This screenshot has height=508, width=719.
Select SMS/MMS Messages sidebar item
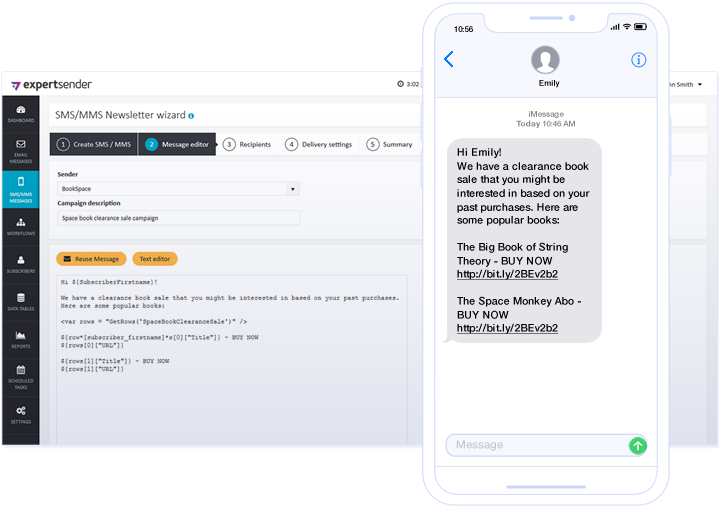21,189
